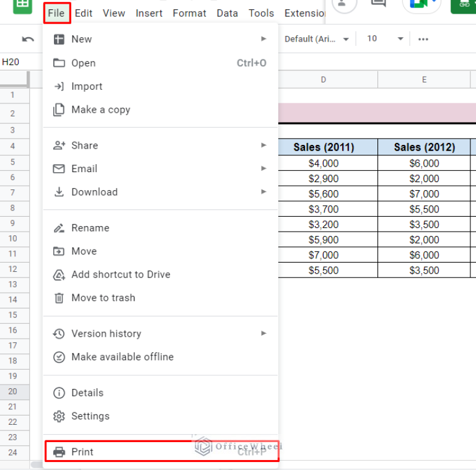Screen dimensions: 476x470
Task: Open the comment history icon
Action: 378,5
